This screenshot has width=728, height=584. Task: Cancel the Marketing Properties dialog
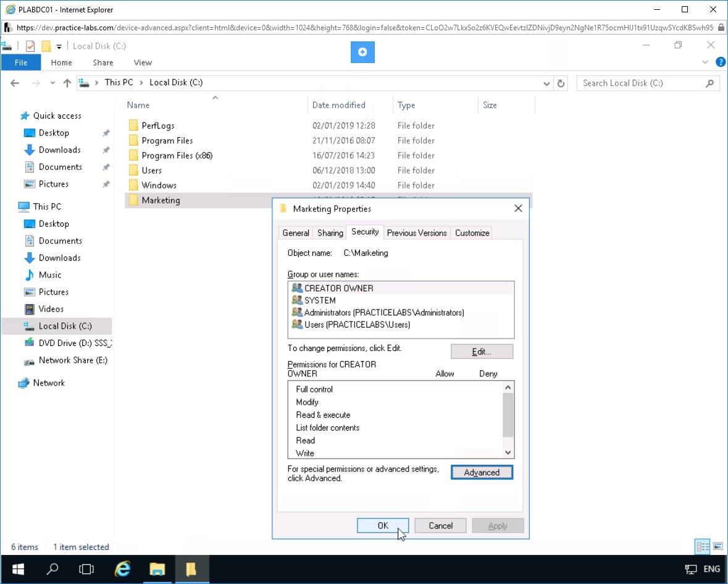pos(441,525)
